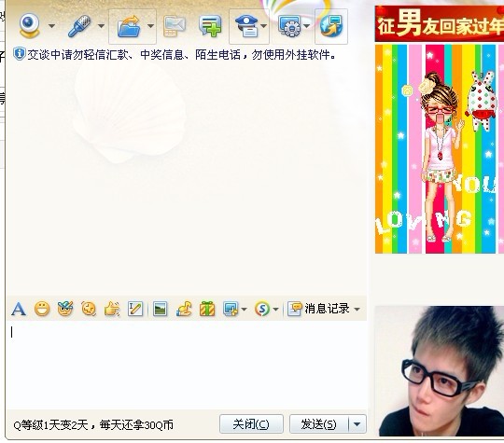Open the remote assistance gear monitor icon
504x443 pixels.
pos(289,26)
